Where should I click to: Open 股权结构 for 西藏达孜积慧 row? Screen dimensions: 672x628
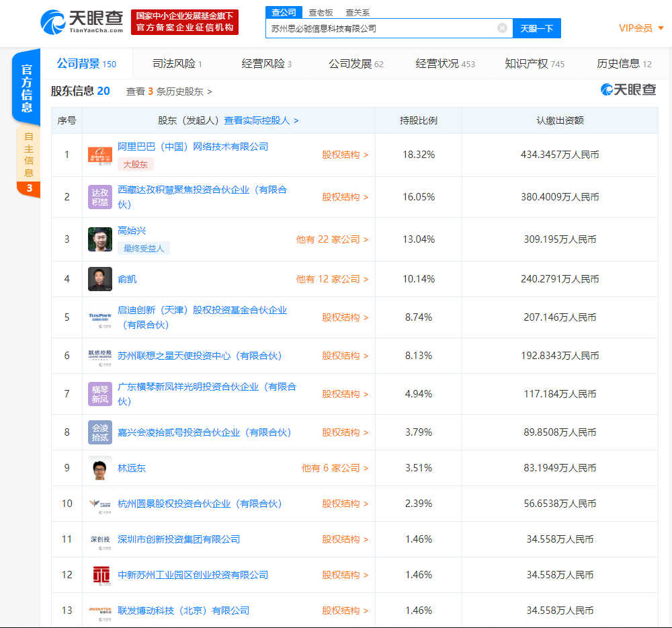click(345, 197)
